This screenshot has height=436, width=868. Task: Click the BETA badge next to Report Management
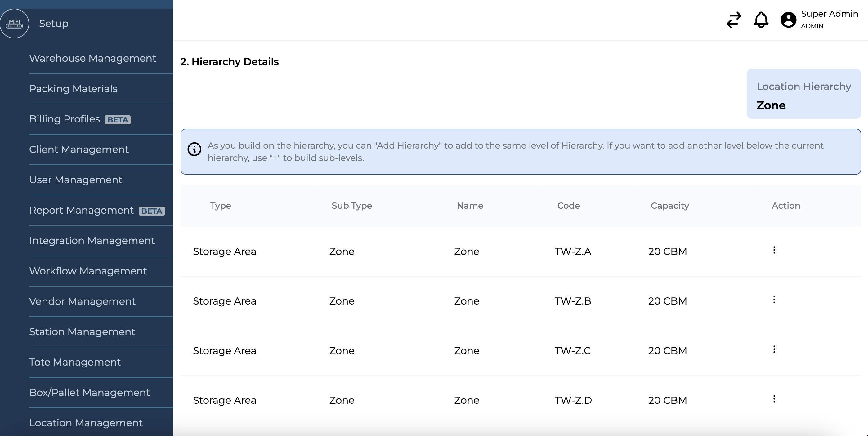click(x=151, y=211)
